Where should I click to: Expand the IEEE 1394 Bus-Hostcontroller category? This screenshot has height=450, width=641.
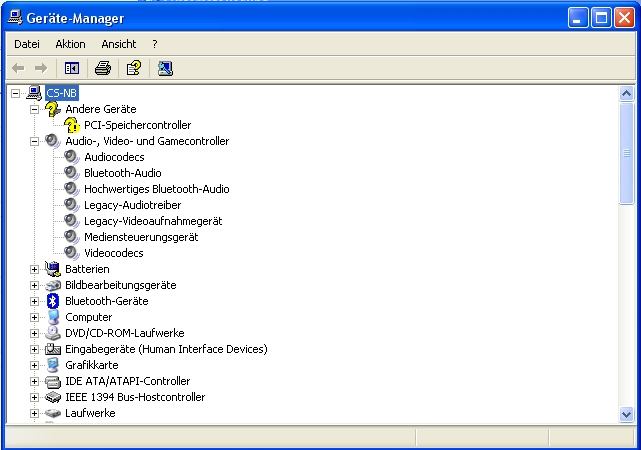click(34, 397)
